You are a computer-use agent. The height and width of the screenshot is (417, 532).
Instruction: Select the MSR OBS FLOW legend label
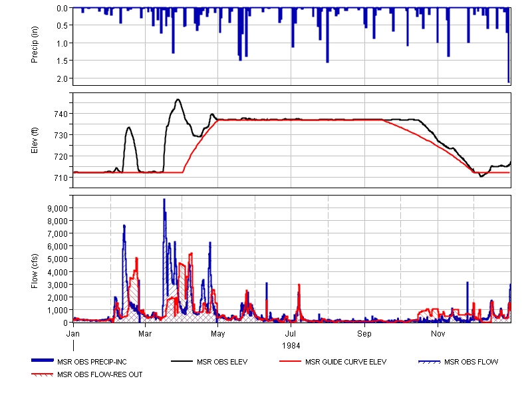471,362
